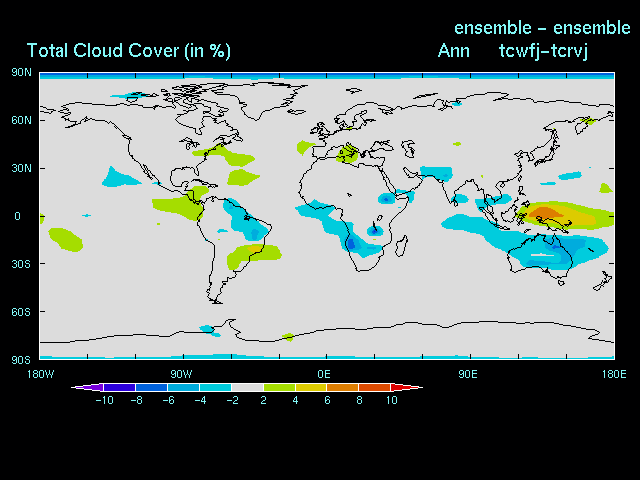Viewport: 640px width, 480px height.
Task: Click the dark blue anomaly on Angola coast
Action: coord(351,244)
